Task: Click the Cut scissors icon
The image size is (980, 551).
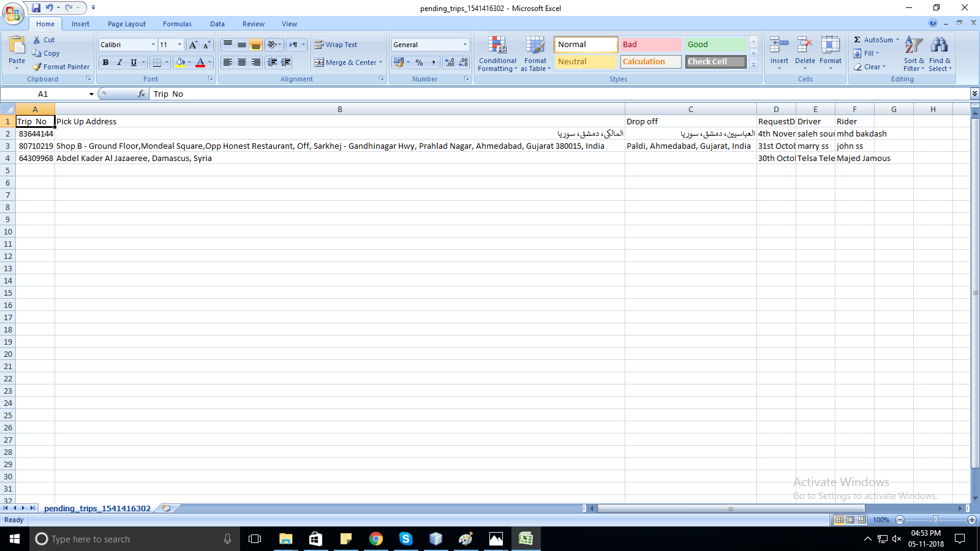Action: 37,40
